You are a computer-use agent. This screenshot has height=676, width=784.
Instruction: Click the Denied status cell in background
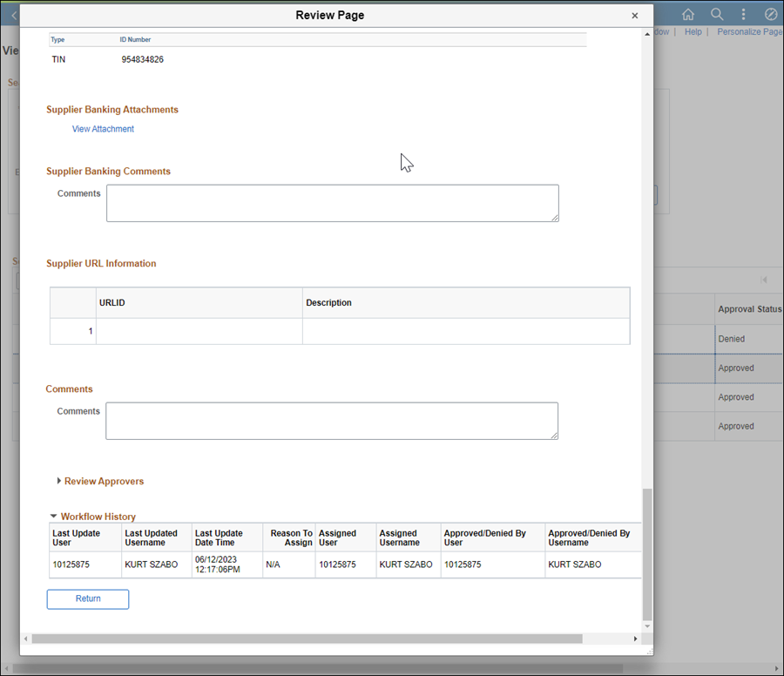pyautogui.click(x=748, y=339)
